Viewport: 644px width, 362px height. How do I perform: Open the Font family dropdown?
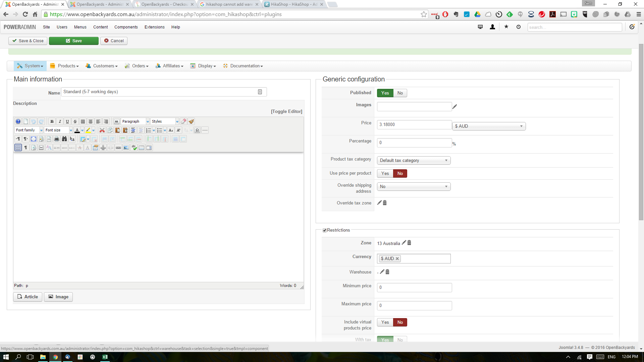[29, 130]
